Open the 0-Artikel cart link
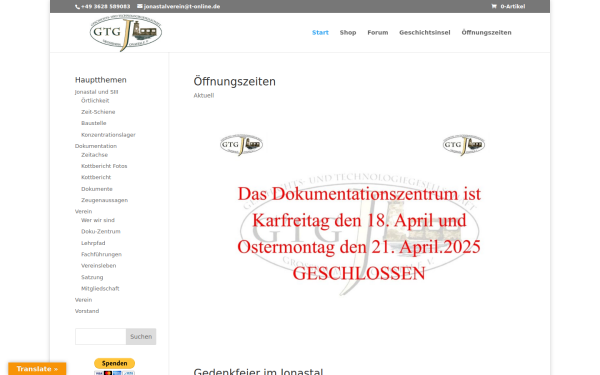600x375 pixels. click(x=513, y=7)
